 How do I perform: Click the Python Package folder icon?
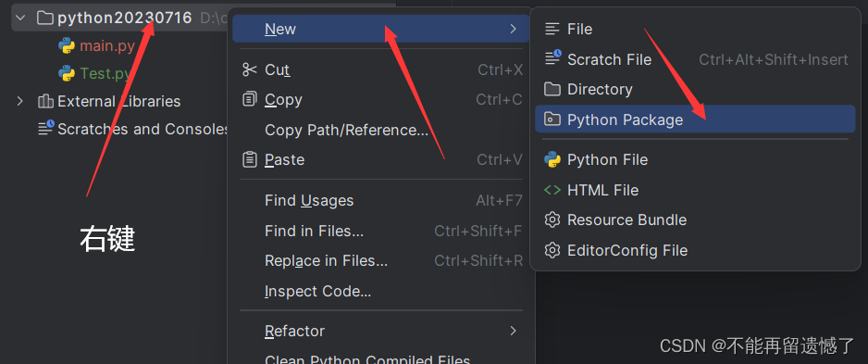(552, 119)
